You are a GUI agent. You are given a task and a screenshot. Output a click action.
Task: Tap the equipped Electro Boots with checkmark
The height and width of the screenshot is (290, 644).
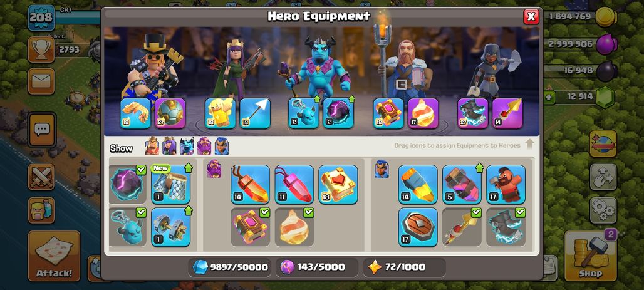click(x=506, y=227)
